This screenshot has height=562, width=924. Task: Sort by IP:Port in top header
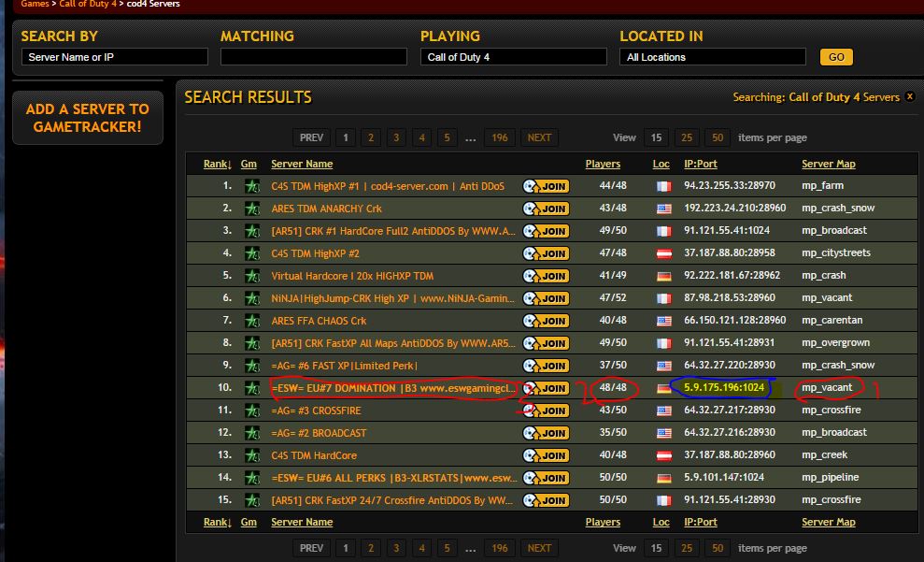[x=701, y=164]
